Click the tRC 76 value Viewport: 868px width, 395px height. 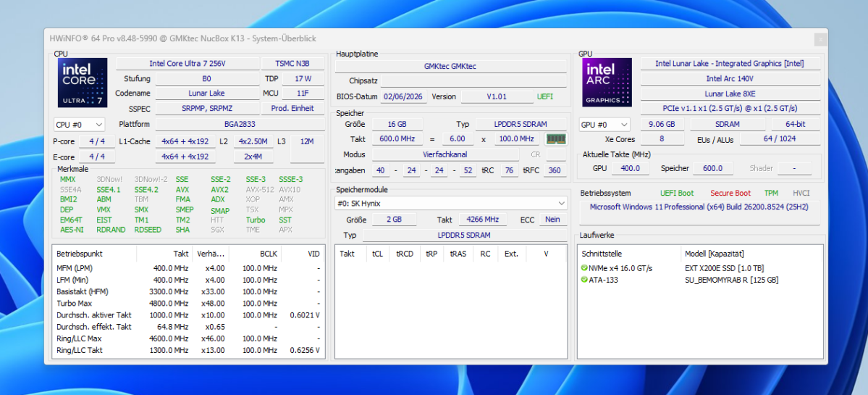point(509,170)
